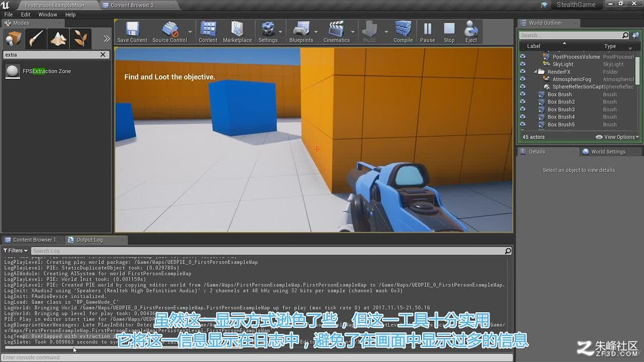Clear the 'extra' search text
The height and width of the screenshot is (362, 644).
103,54
